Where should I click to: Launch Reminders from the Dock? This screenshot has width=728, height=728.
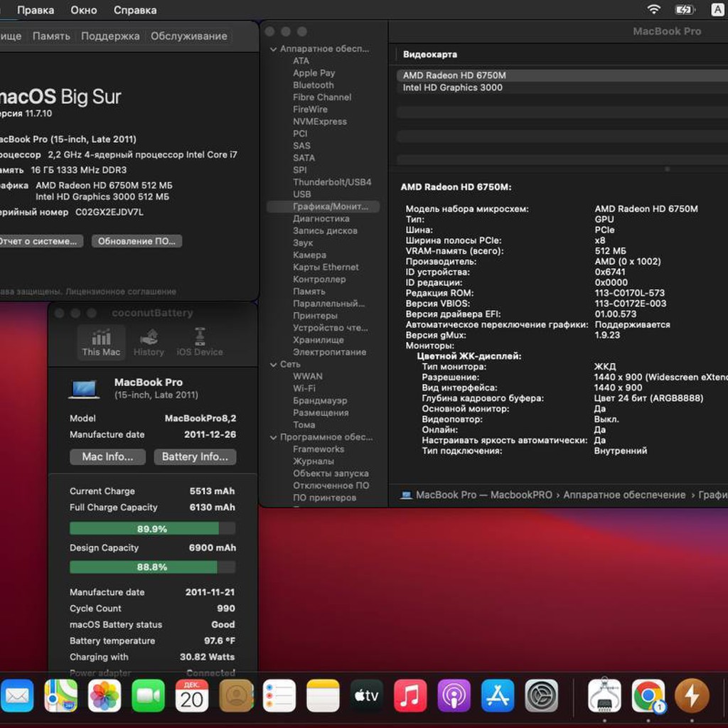click(x=279, y=695)
